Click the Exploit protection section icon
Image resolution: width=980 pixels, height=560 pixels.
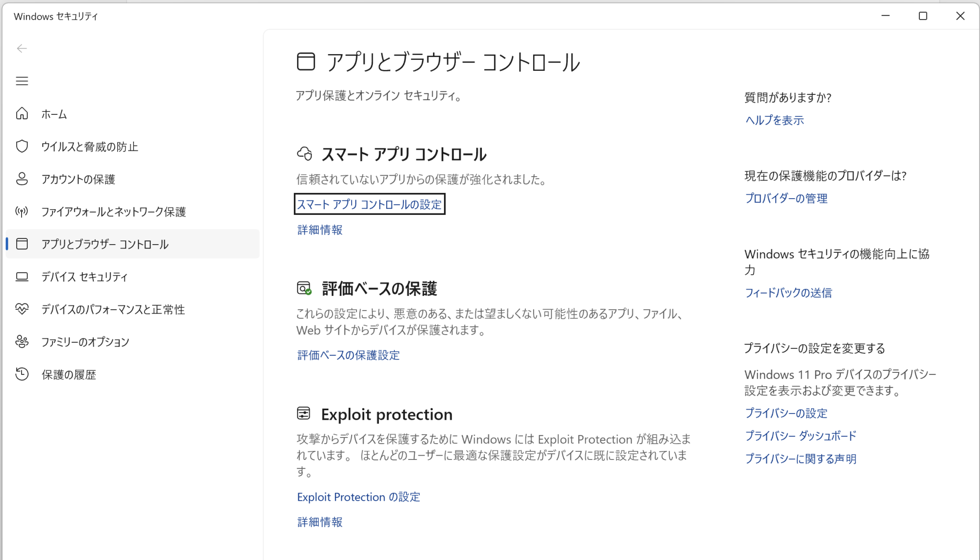304,413
